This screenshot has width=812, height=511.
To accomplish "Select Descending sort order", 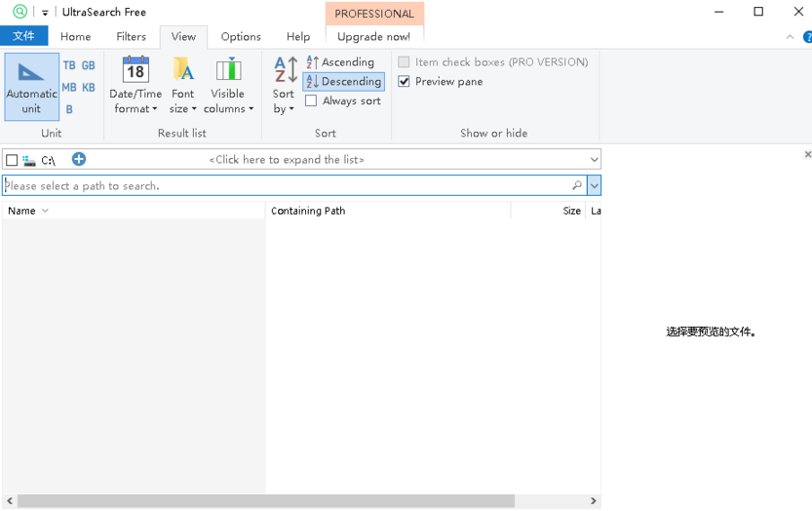I will coord(343,82).
